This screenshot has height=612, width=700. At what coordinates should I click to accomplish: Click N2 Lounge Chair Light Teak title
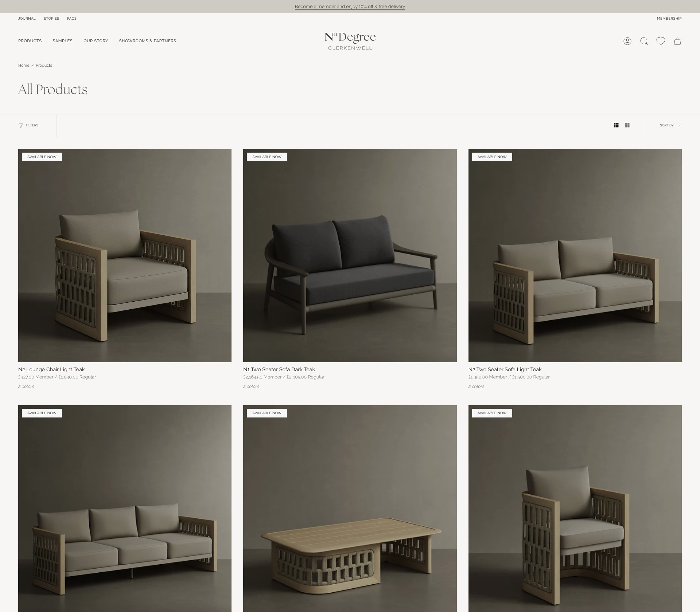pos(51,369)
